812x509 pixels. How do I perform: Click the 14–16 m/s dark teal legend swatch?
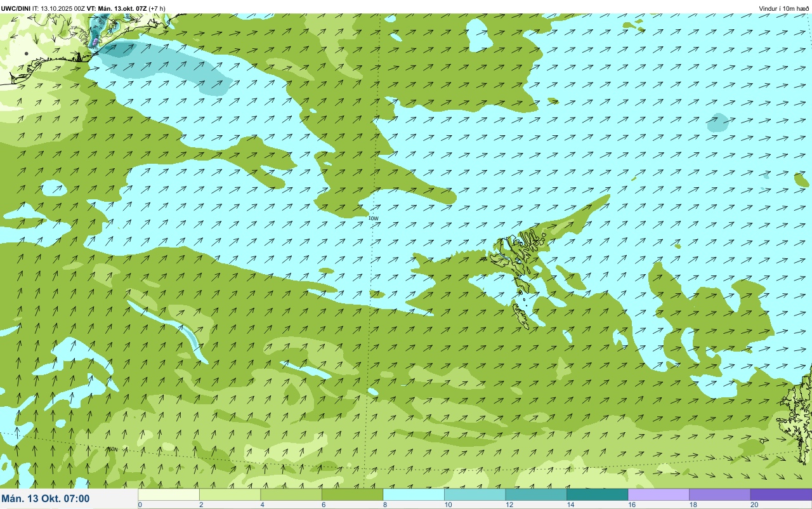pyautogui.click(x=597, y=494)
